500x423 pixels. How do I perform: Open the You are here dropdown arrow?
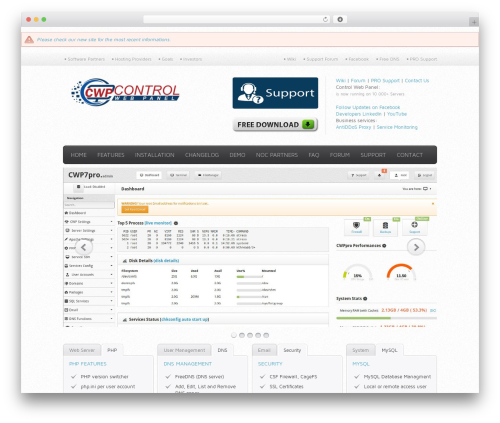click(430, 189)
